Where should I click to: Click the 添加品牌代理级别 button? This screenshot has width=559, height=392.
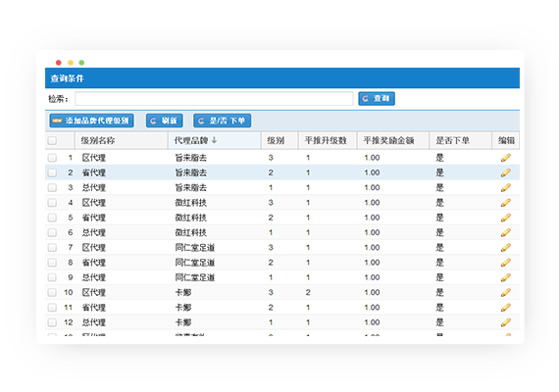(x=91, y=121)
